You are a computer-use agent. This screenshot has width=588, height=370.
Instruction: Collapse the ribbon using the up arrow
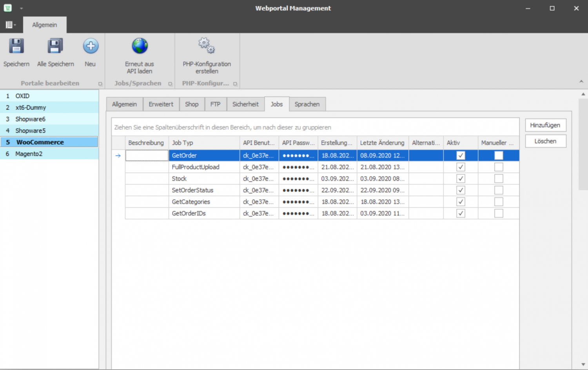point(581,82)
